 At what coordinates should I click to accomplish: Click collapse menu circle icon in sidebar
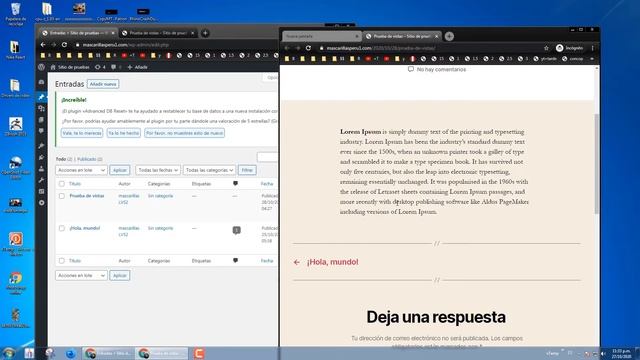(x=42, y=202)
